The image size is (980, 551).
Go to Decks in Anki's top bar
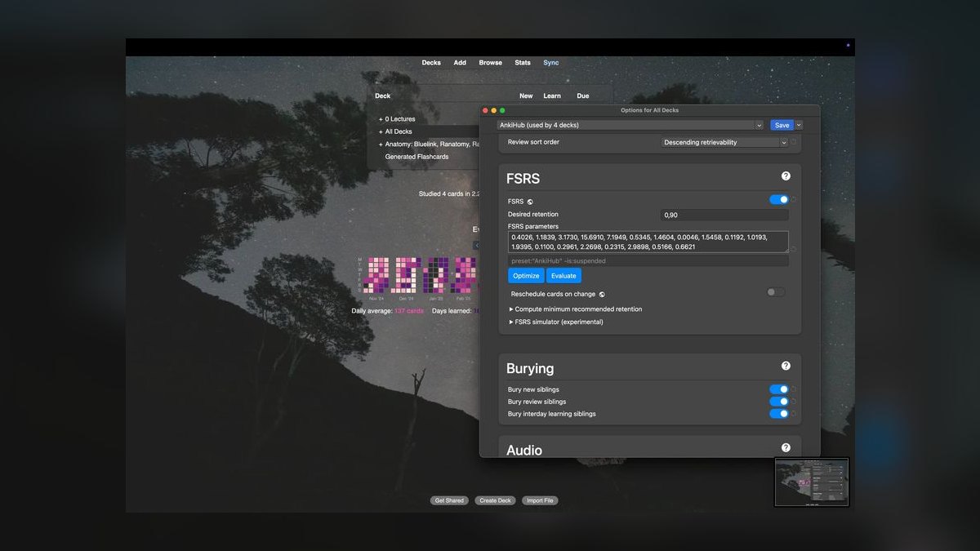click(x=431, y=63)
